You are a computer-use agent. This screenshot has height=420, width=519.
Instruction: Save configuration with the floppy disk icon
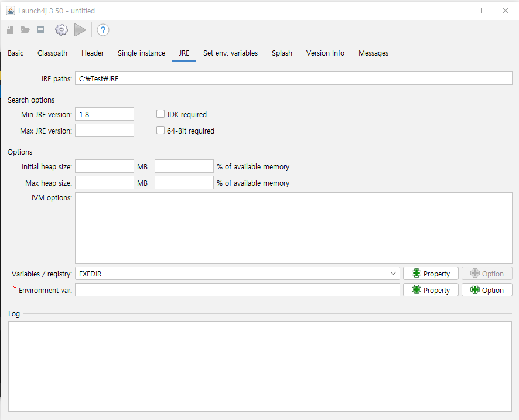(x=40, y=30)
